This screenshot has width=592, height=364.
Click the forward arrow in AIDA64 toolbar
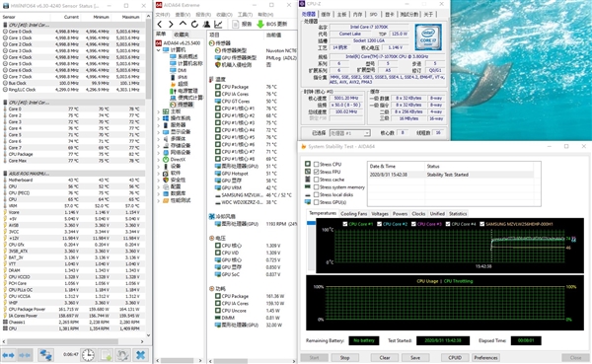[171, 24]
